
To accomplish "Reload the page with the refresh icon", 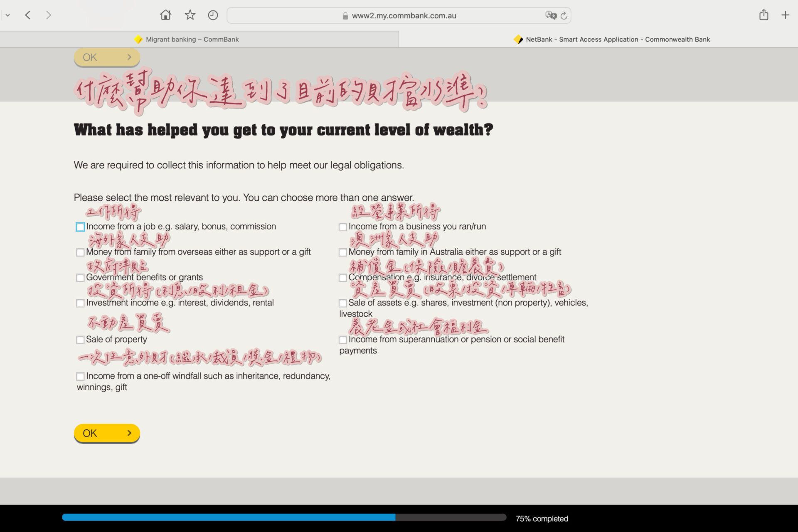I will pyautogui.click(x=564, y=15).
